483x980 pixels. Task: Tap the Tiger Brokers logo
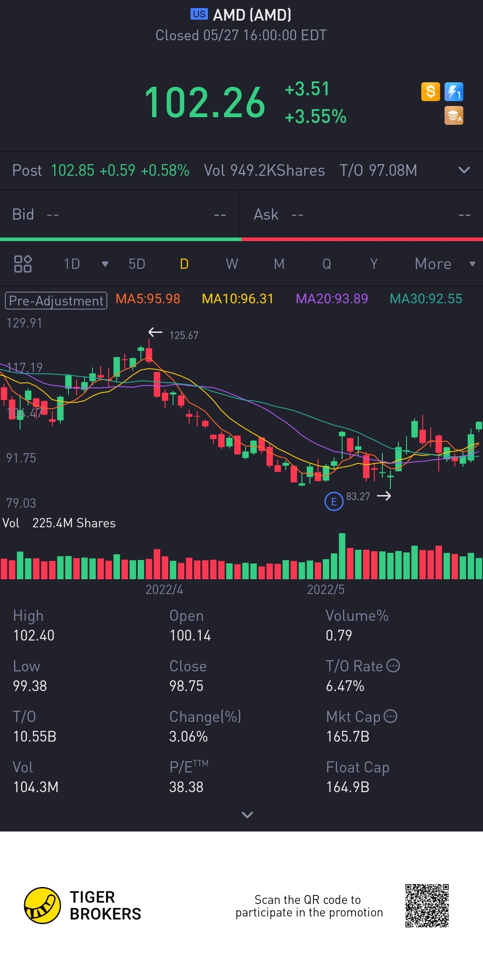83,906
